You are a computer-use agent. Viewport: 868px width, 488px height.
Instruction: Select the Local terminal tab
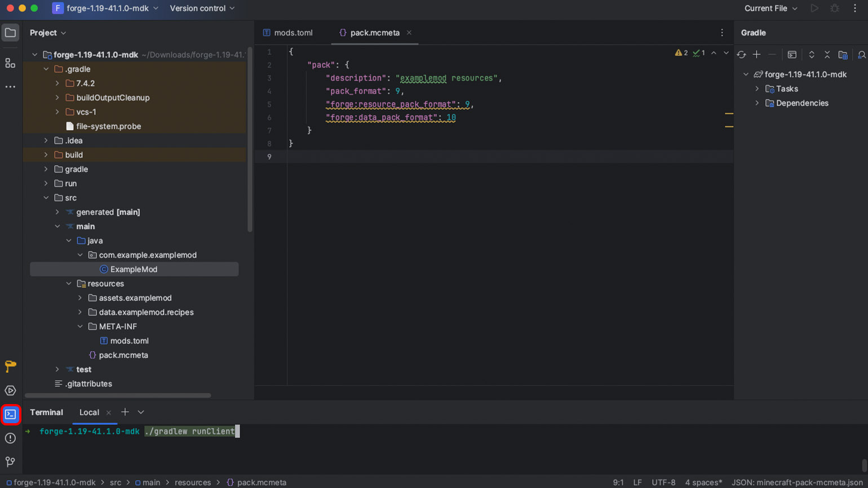(x=89, y=412)
